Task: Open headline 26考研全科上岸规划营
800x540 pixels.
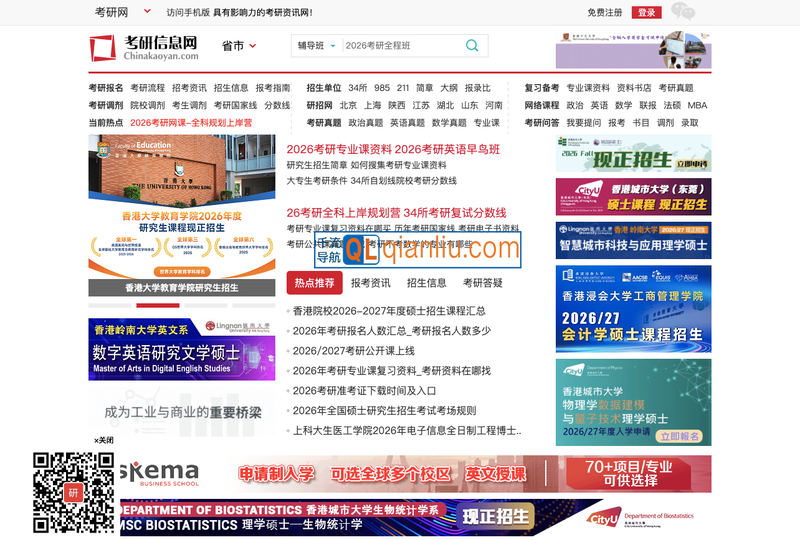Action: coord(343,212)
